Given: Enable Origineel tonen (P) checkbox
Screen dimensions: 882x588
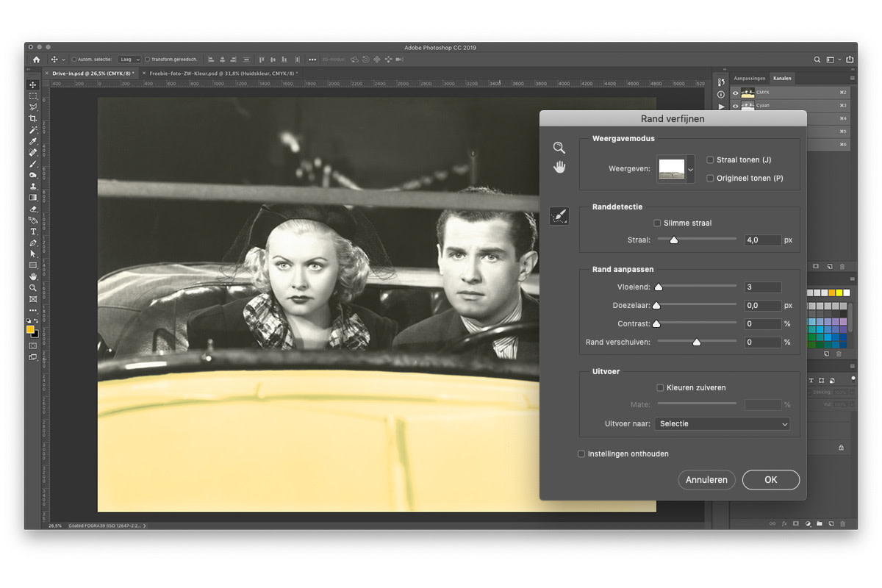Looking at the screenshot, I should point(710,178).
